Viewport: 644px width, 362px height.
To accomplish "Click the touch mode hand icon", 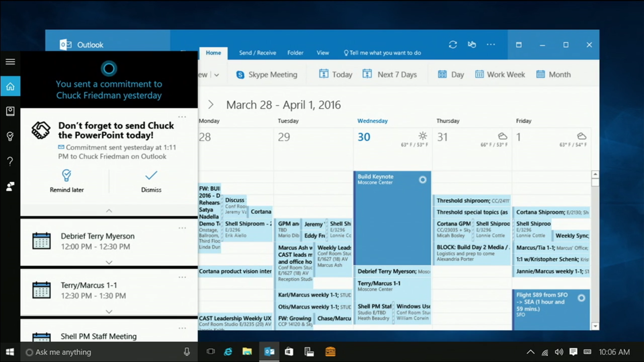I will (x=472, y=45).
